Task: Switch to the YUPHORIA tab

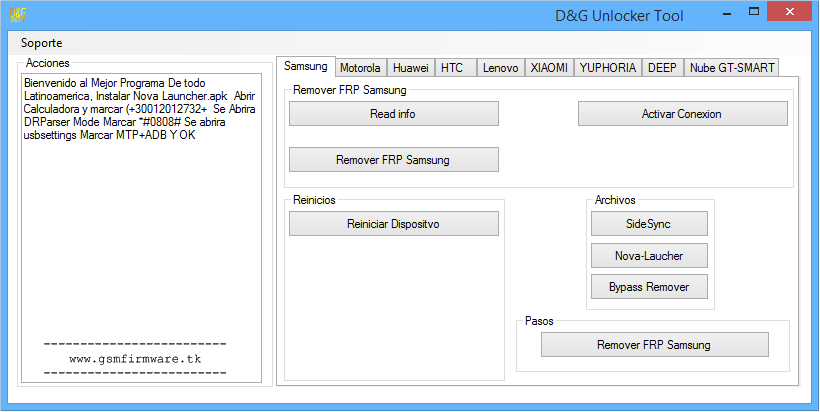Action: [x=608, y=68]
